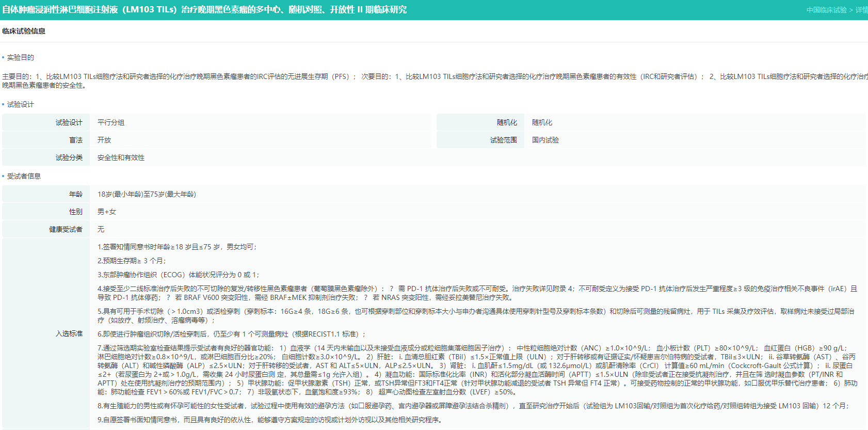
Task: Click the 实验目的 section heading text
Action: pos(21,57)
